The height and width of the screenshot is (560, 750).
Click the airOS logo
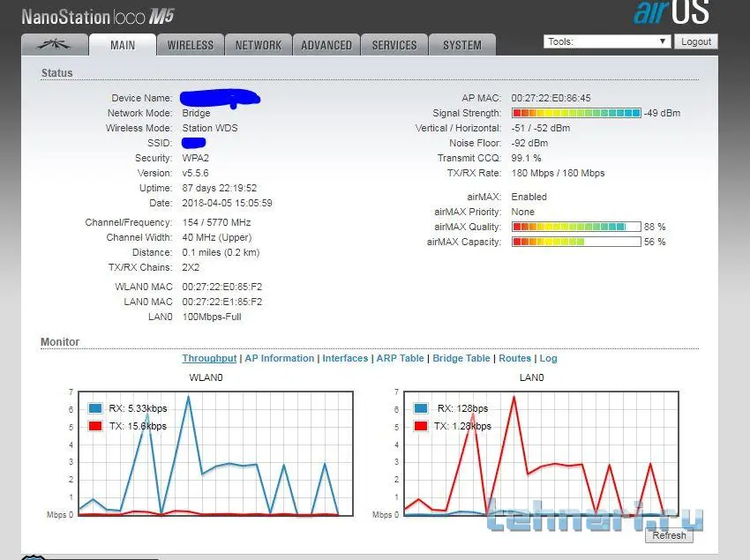[671, 12]
